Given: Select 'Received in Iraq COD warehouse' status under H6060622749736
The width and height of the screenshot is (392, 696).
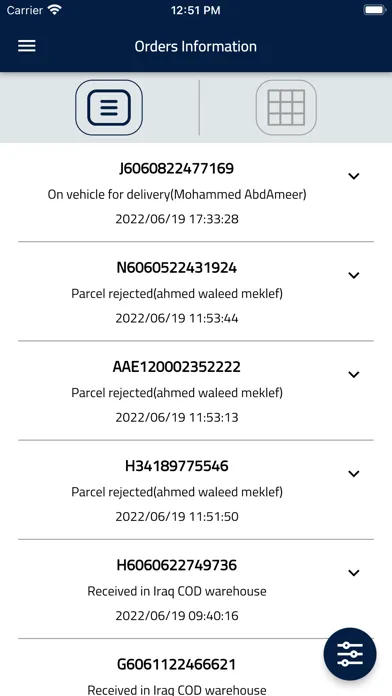Looking at the screenshot, I should 177,591.
